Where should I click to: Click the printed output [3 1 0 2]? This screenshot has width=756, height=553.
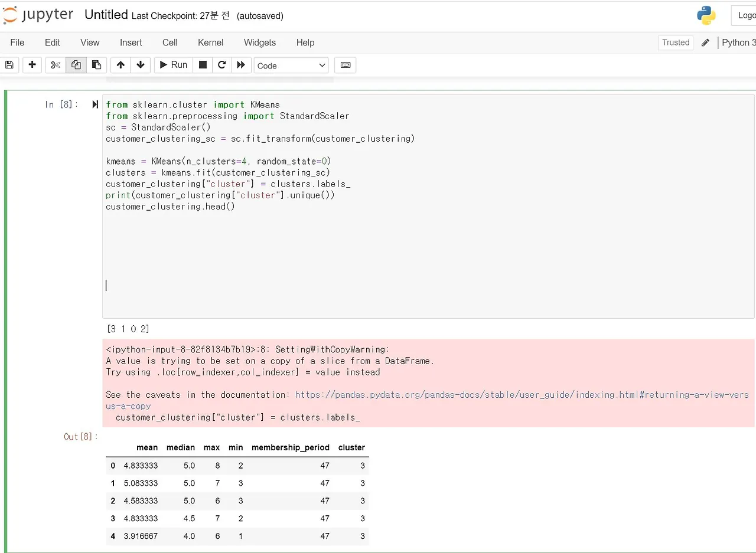pos(128,329)
